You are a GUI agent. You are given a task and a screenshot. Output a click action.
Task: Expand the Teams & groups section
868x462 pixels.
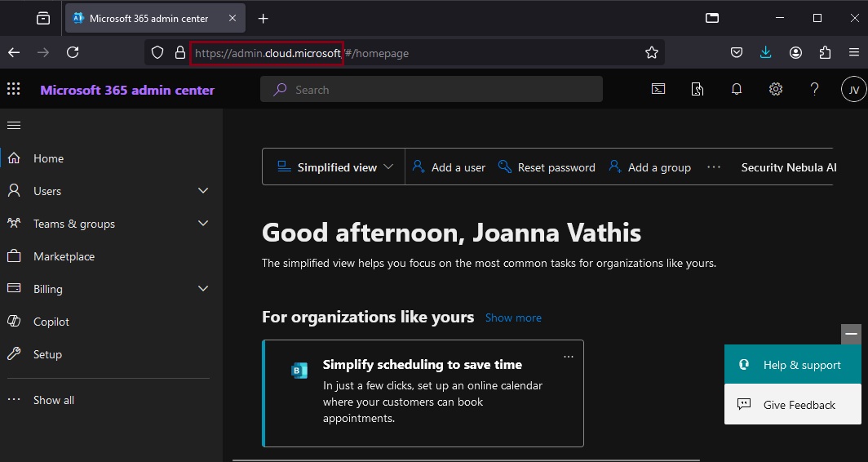click(203, 224)
